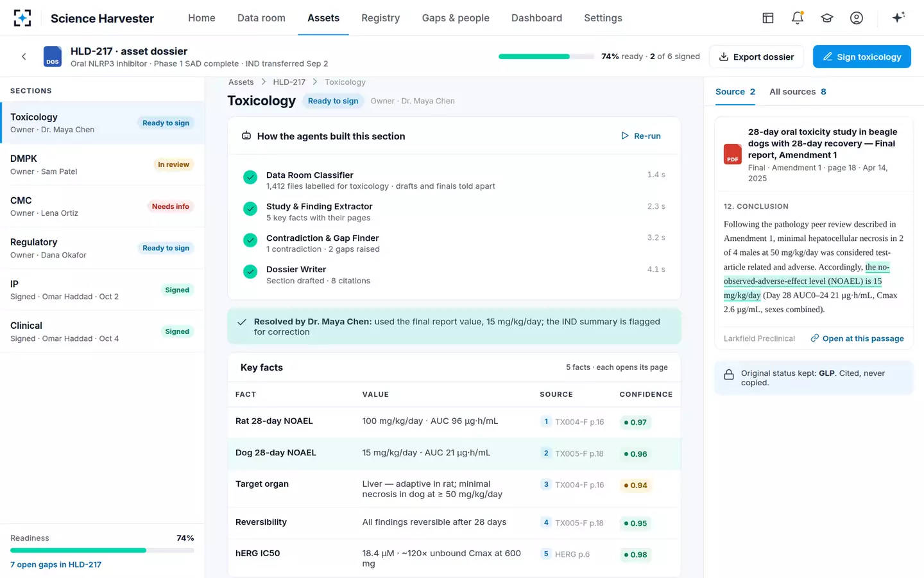The width and height of the screenshot is (924, 578).
Task: Click the dossier readiness progress bar
Action: [x=546, y=57]
